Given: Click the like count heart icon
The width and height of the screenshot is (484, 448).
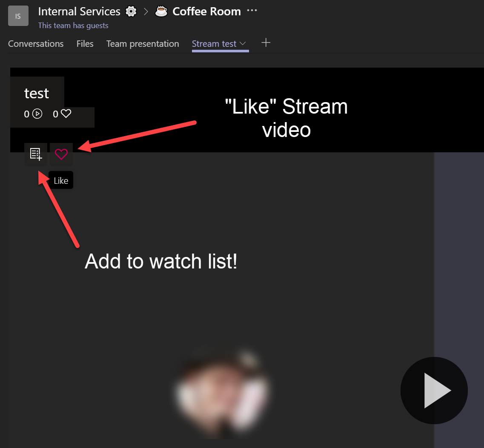Looking at the screenshot, I should [66, 114].
